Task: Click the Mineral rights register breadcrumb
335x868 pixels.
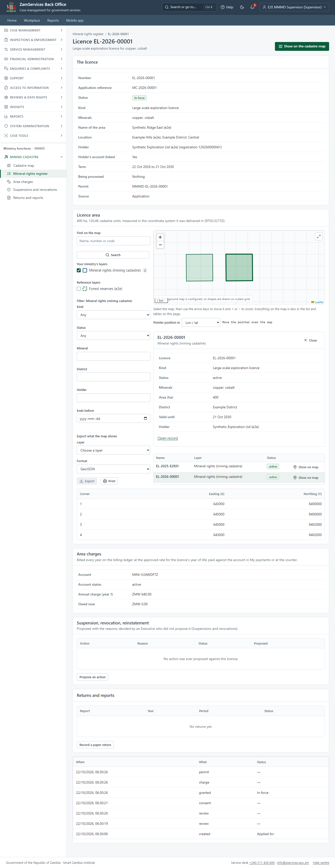Action: [88, 34]
